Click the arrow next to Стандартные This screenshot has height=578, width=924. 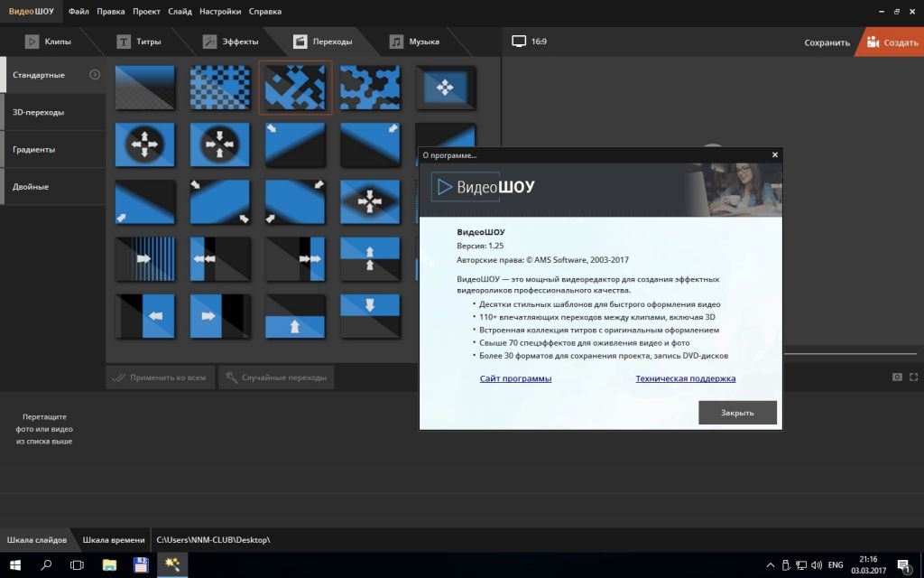[95, 74]
